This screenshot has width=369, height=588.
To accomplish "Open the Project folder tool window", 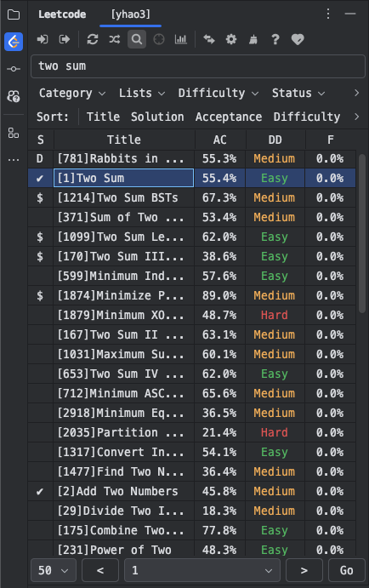I will point(14,14).
